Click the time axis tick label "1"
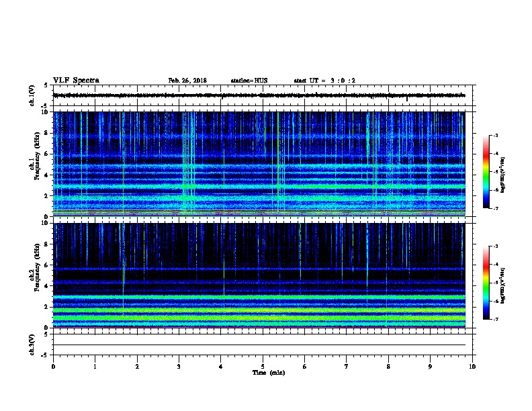 (x=95, y=366)
